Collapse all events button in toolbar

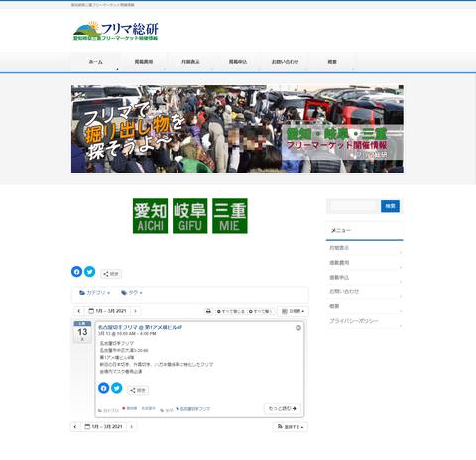click(x=231, y=311)
